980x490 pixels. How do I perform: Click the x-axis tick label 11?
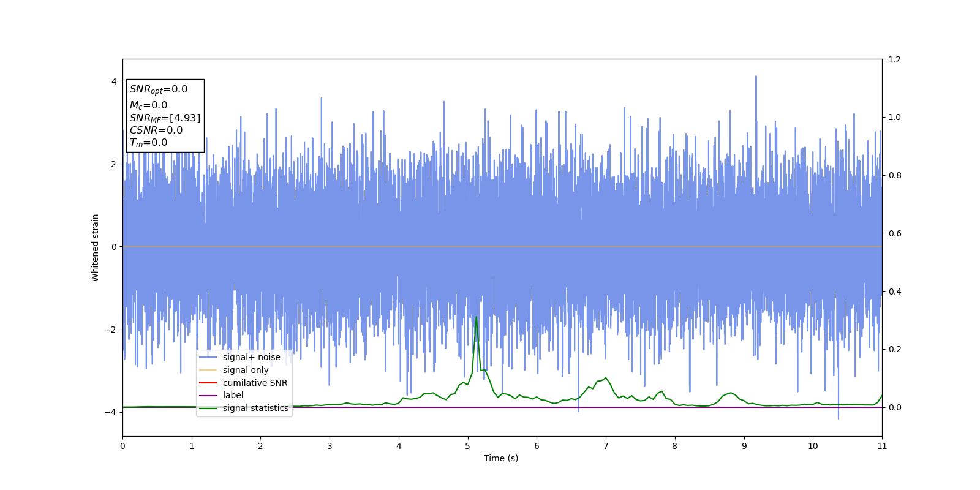click(882, 447)
